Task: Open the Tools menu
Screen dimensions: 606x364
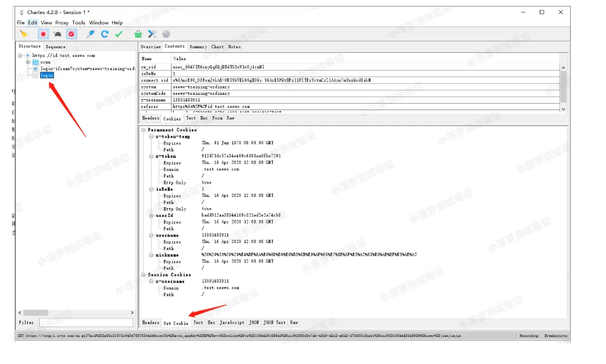Action: [78, 23]
